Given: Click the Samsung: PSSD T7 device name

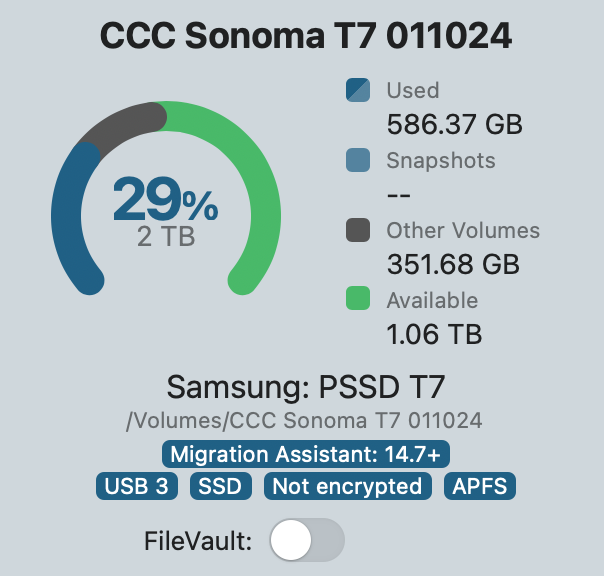Looking at the screenshot, I should tap(305, 388).
